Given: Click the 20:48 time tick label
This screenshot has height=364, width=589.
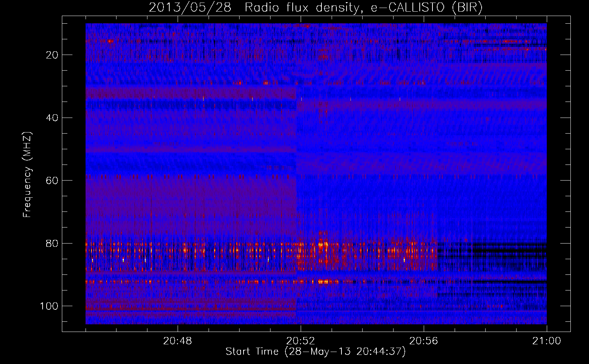Looking at the screenshot, I should [x=178, y=341].
